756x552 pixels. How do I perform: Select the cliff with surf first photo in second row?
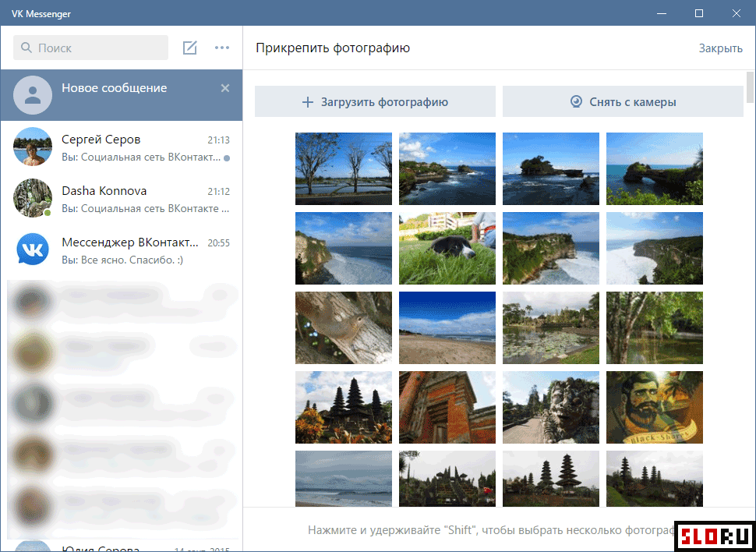point(344,249)
